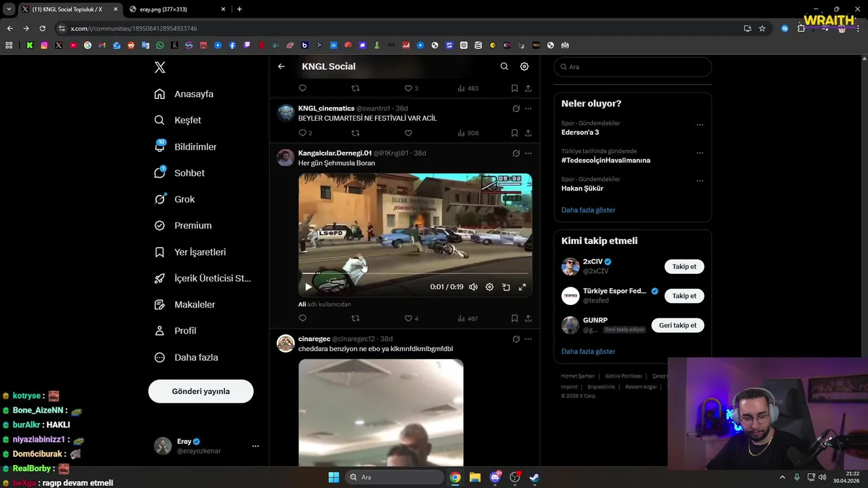This screenshot has width=868, height=488.
Task: Mute the video volume
Action: pos(473,287)
